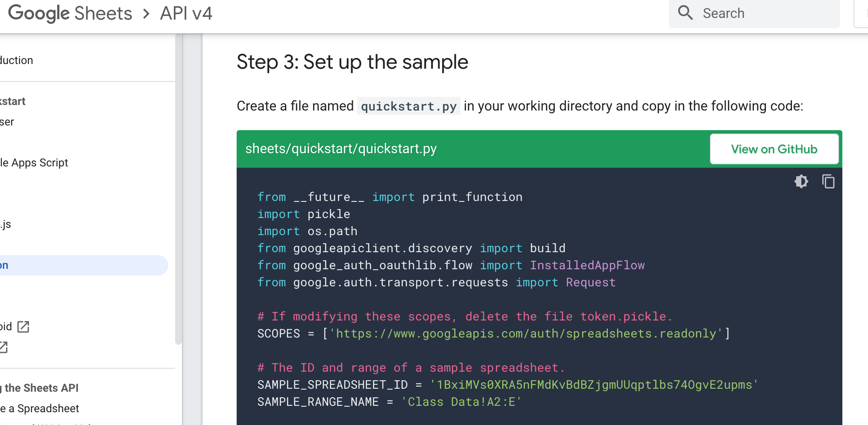The height and width of the screenshot is (425, 868).
Task: Open Create a Spreadsheet sidebar link
Action: click(40, 408)
